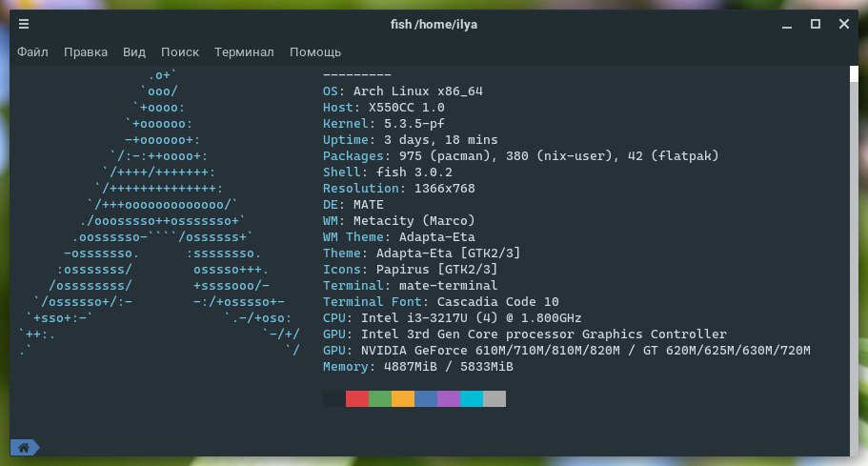Click the gray color block

[x=495, y=398]
